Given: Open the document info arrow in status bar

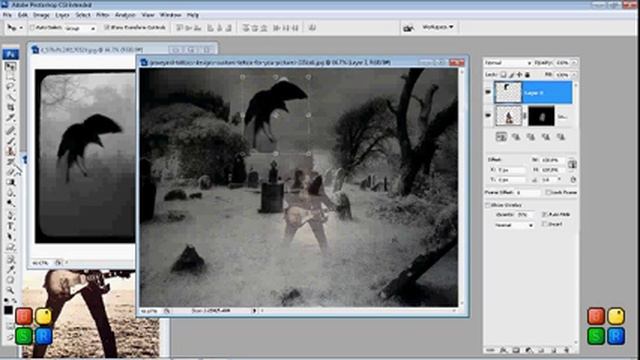Looking at the screenshot, I should tap(254, 311).
